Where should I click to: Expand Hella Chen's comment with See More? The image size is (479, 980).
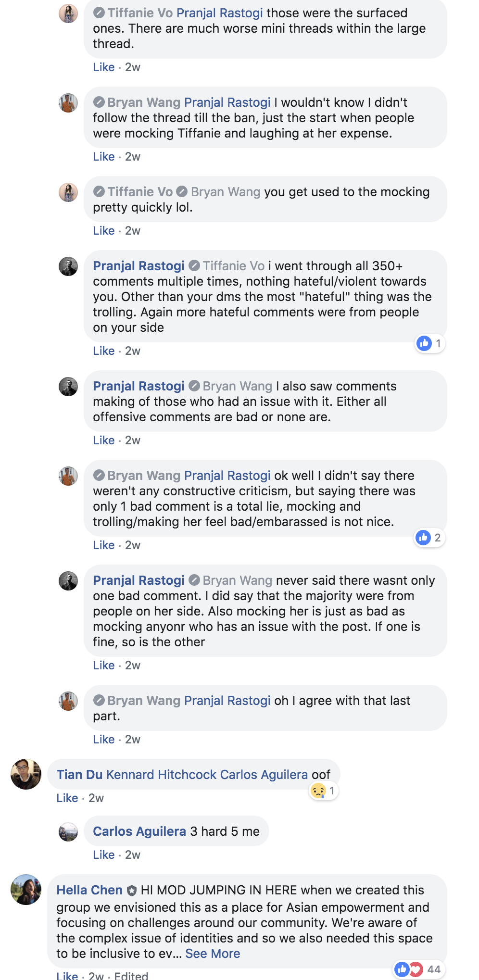pos(213,954)
